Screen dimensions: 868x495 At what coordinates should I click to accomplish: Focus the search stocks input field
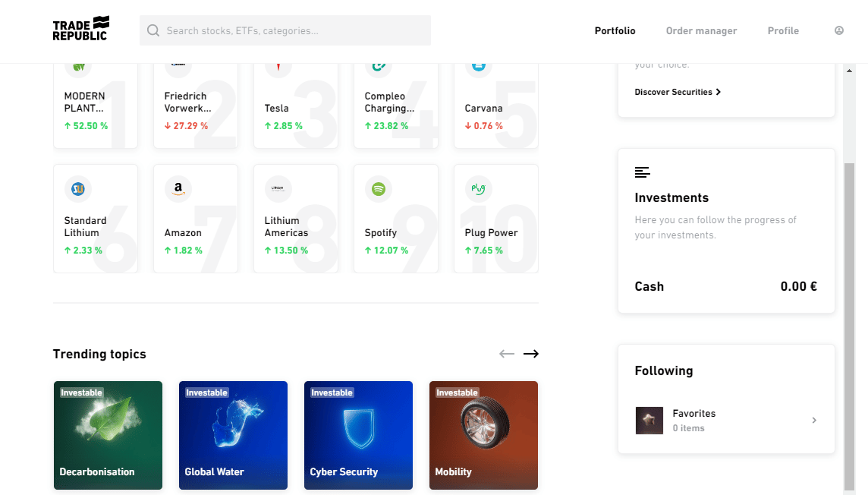tap(285, 30)
